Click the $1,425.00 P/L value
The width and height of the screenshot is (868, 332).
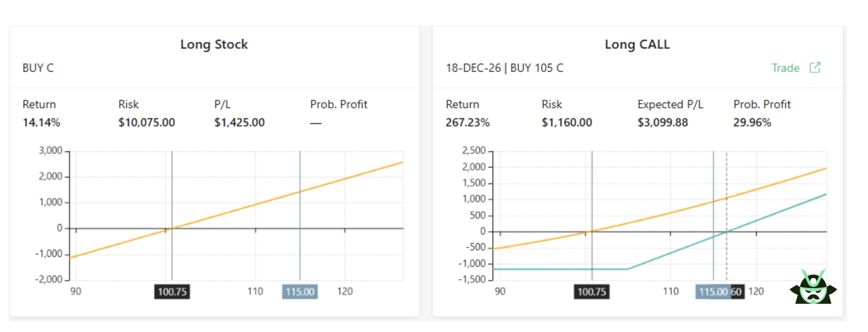(240, 123)
